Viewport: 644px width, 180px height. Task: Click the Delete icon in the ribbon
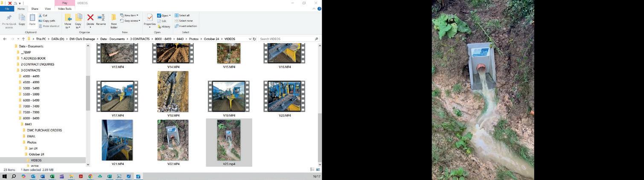[x=90, y=20]
